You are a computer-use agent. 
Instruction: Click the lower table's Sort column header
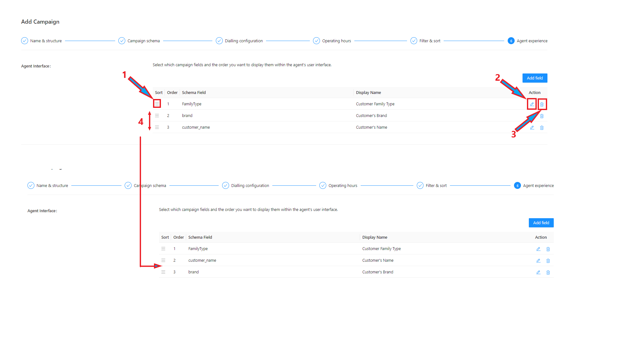tap(165, 237)
